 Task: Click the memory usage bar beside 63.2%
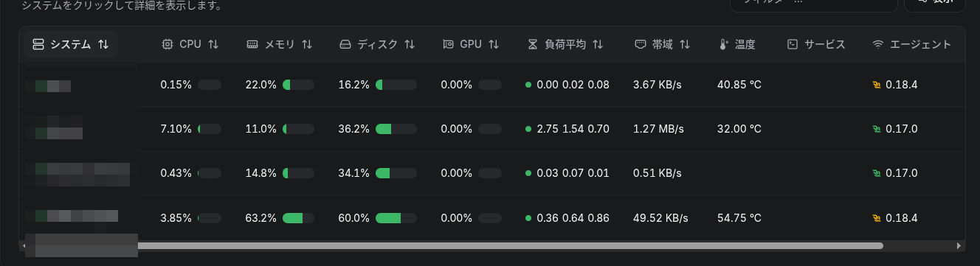[x=298, y=218]
